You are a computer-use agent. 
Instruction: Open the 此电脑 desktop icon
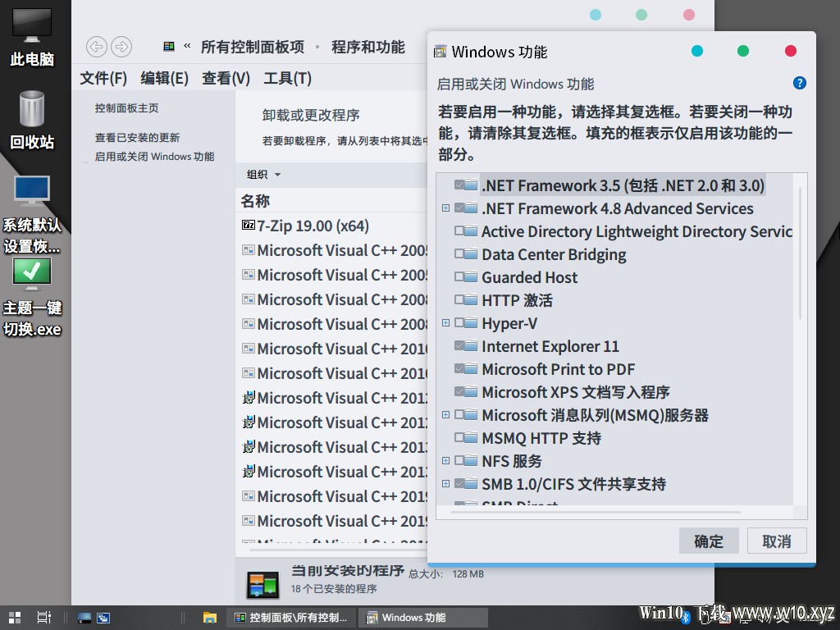click(32, 36)
